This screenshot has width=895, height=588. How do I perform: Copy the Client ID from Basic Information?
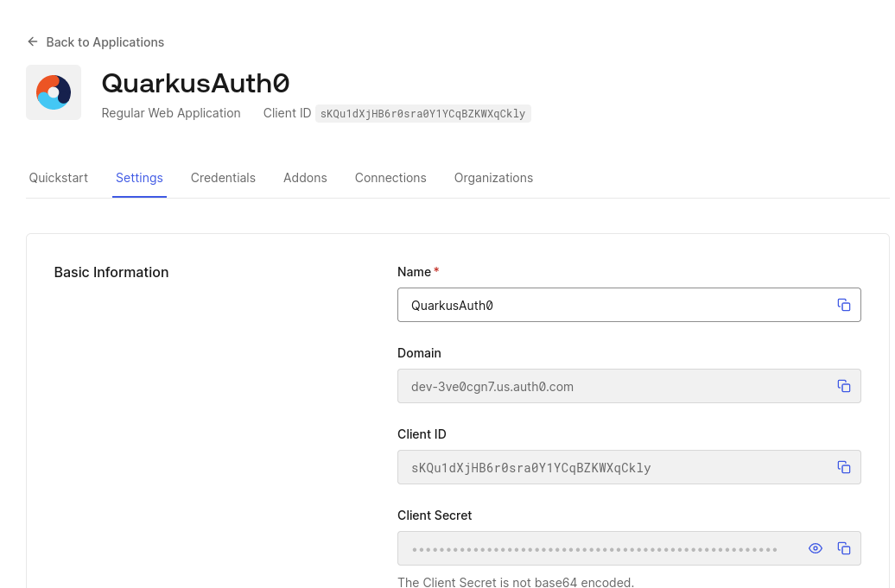coord(844,467)
